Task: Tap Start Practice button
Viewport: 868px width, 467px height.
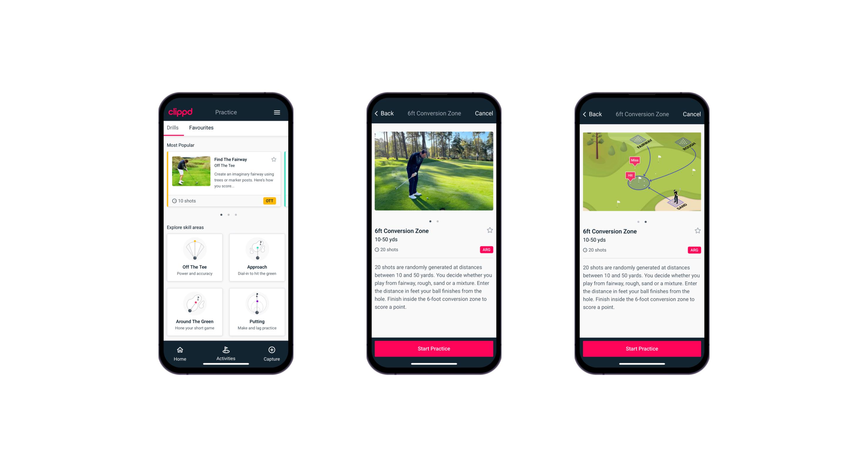Action: (434, 349)
